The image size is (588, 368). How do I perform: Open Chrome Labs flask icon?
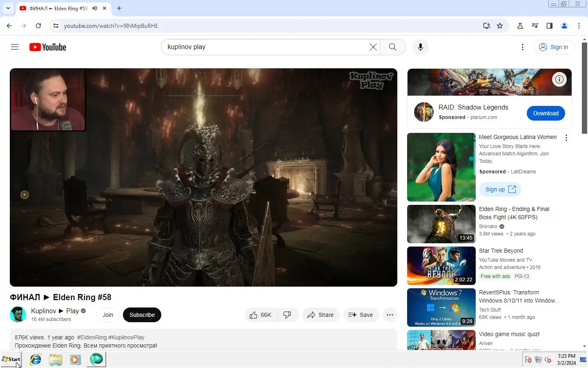[520, 26]
